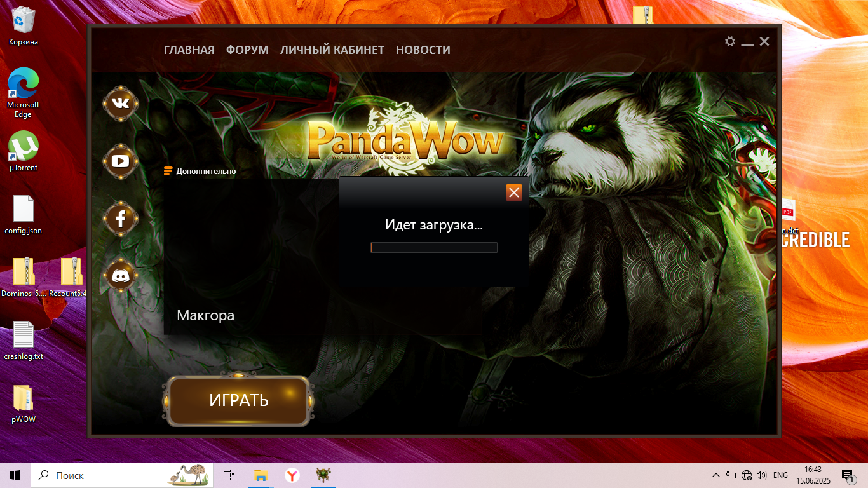Open the ГЛАВНАЯ menu item
The image size is (868, 488).
tap(189, 50)
